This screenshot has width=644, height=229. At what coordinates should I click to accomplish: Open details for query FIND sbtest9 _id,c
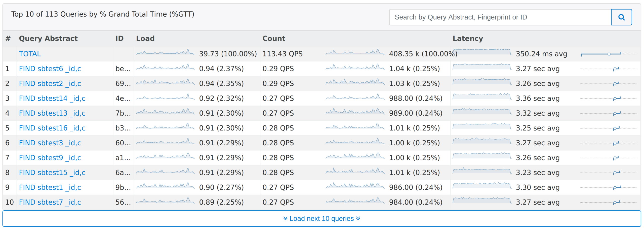pos(50,157)
